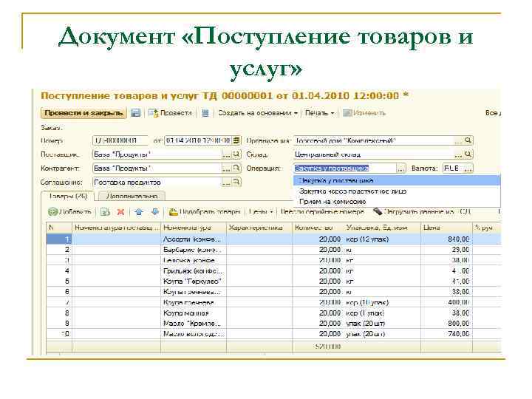This screenshot has height=399, width=532.
Task: Click the 'Провести и закрыть' button
Action: [x=83, y=113]
